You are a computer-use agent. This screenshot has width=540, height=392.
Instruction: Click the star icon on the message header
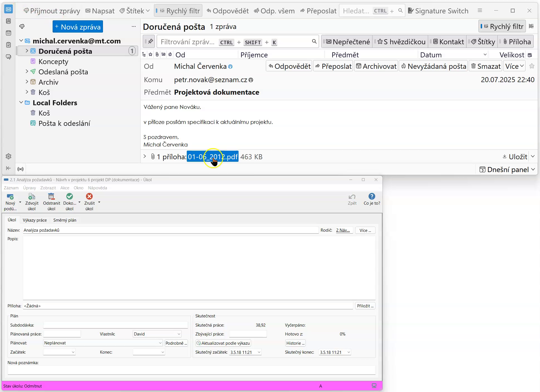[x=532, y=66]
